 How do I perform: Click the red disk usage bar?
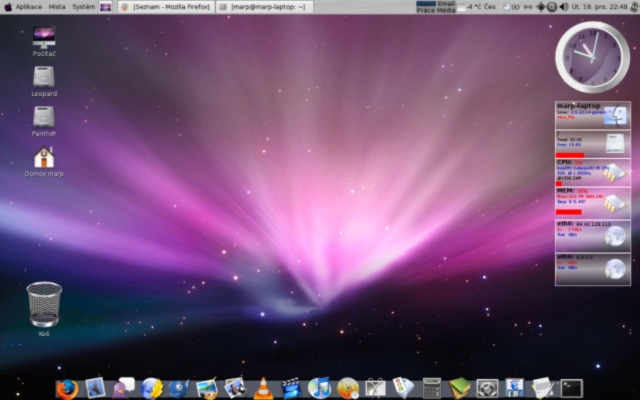[x=570, y=155]
